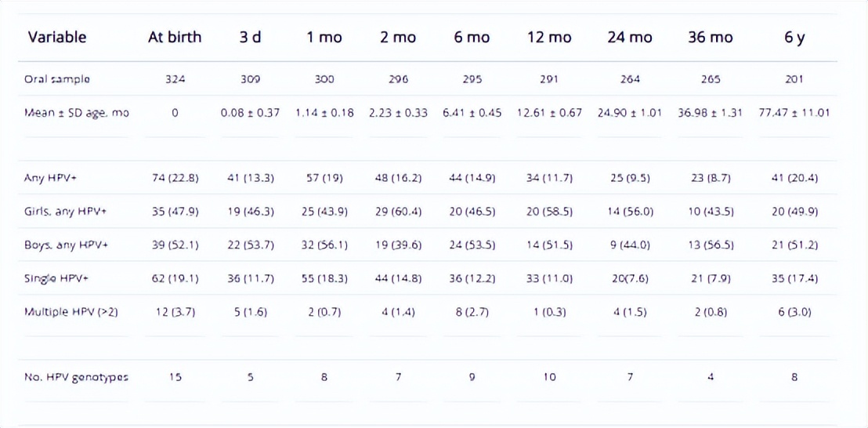The height and width of the screenshot is (428, 868).
Task: Click the "Oral sample" row label
Action: tap(57, 79)
